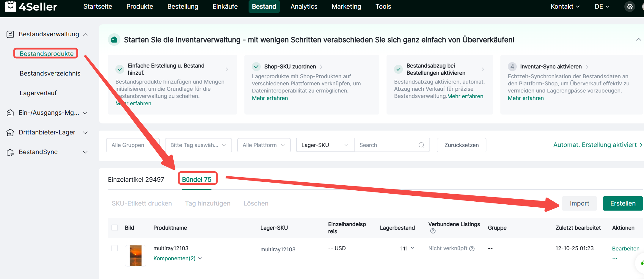Click the 4Seller logo icon
The width and height of the screenshot is (644, 279).
11,6
